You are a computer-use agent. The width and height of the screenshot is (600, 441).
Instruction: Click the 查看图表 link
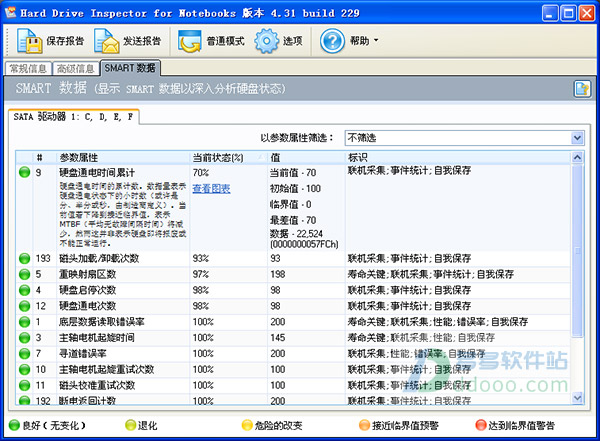[x=211, y=188]
